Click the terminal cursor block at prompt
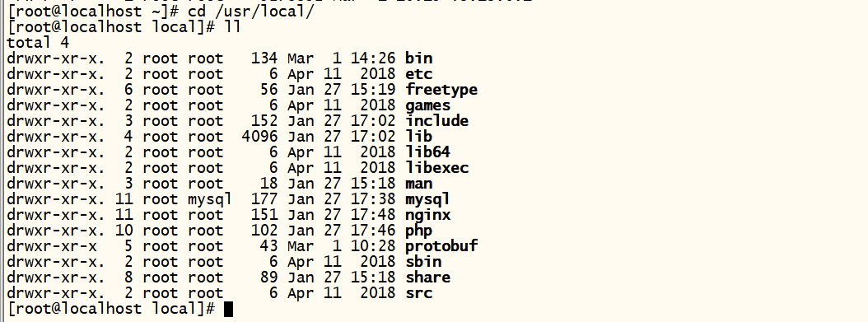 pyautogui.click(x=229, y=310)
